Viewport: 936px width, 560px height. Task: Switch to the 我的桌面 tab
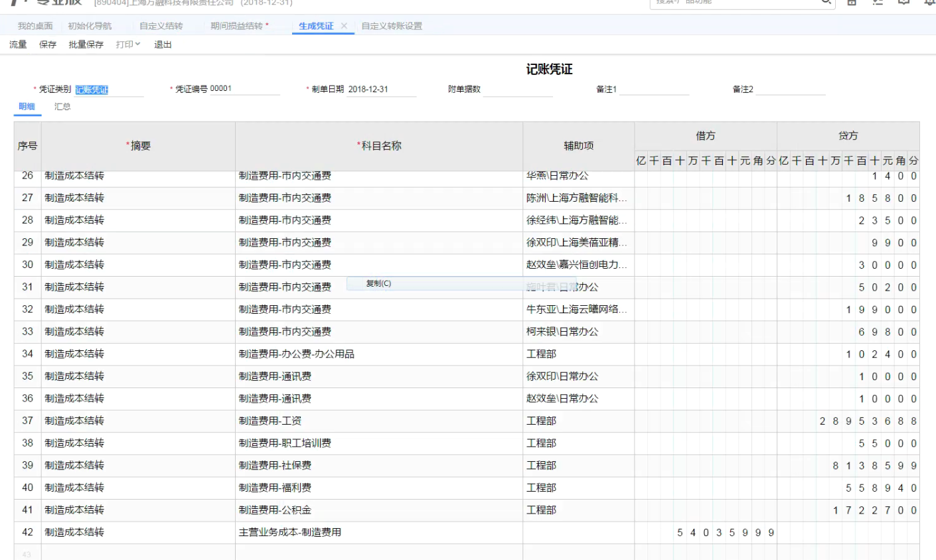(x=35, y=26)
